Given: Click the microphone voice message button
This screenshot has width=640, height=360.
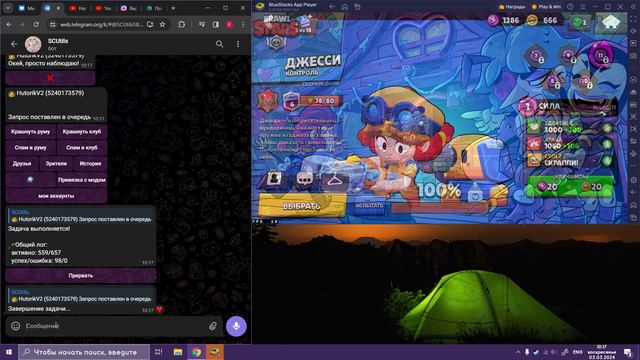Looking at the screenshot, I should coord(236,326).
